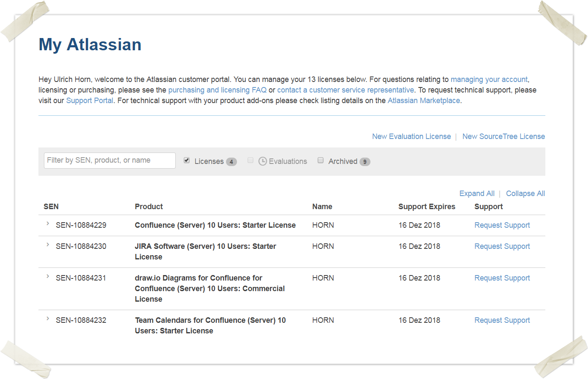Open New Evaluation License link

[x=411, y=136]
